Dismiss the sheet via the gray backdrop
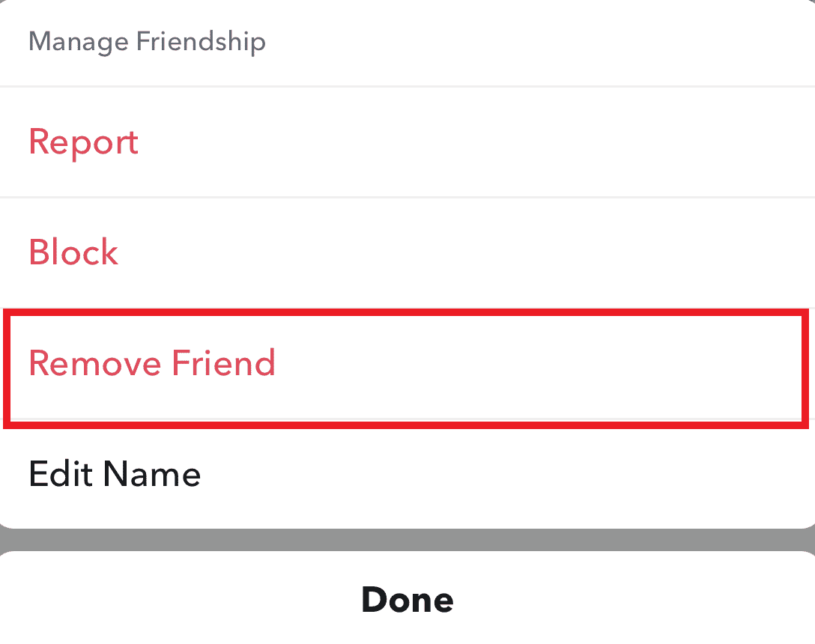The height and width of the screenshot is (644, 815). (x=407, y=540)
